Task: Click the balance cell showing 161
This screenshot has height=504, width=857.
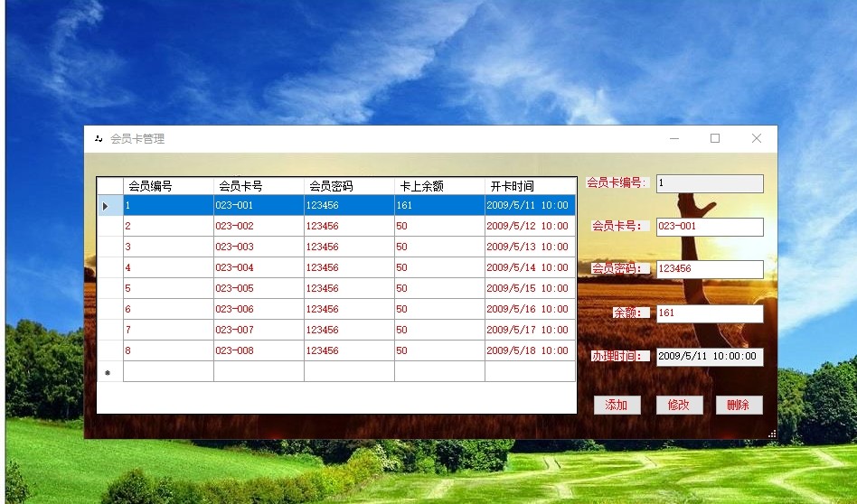Action: (x=439, y=205)
